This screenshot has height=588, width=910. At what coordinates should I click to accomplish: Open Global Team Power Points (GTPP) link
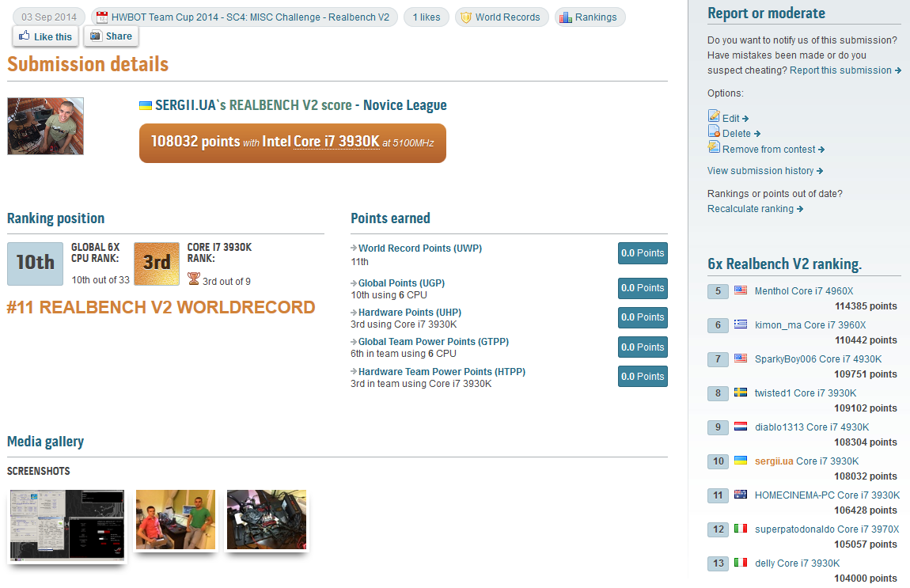point(434,342)
